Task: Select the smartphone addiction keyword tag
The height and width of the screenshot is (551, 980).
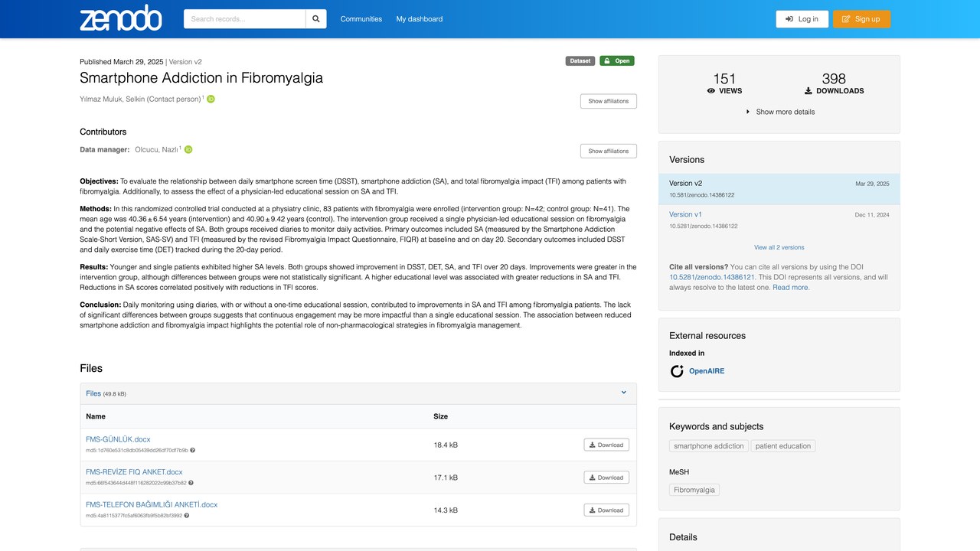Action: tap(709, 446)
